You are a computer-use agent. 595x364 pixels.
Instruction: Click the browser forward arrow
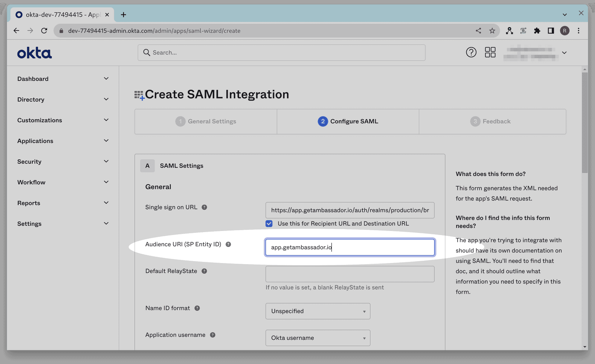click(30, 31)
